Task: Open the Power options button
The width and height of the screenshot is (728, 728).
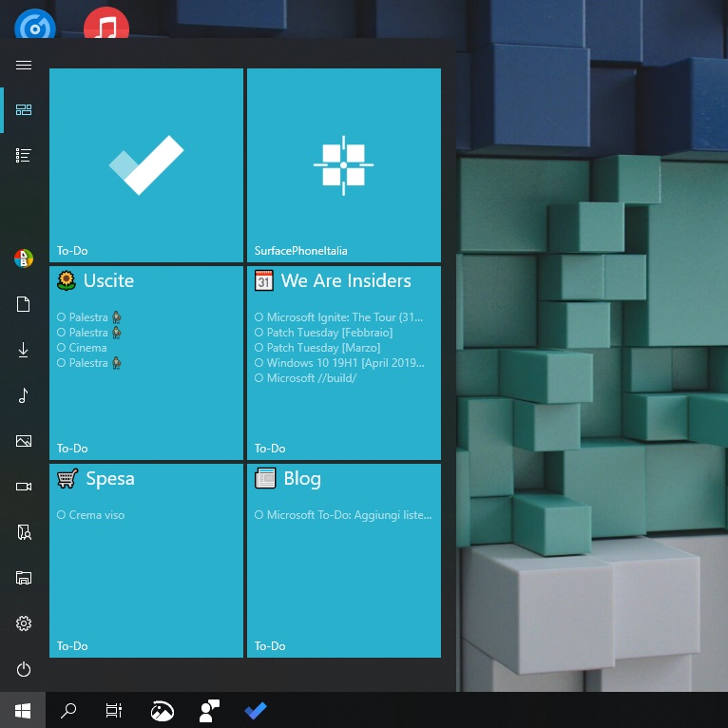Action: (24, 669)
